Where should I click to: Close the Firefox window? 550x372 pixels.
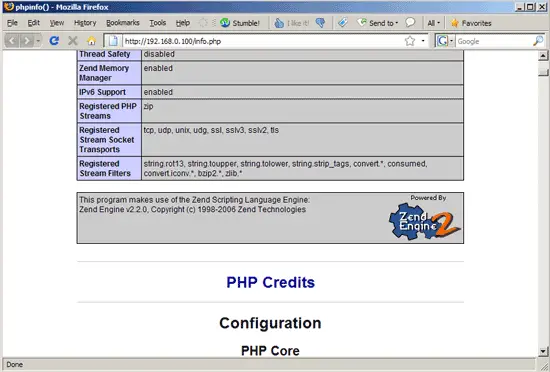pos(542,7)
